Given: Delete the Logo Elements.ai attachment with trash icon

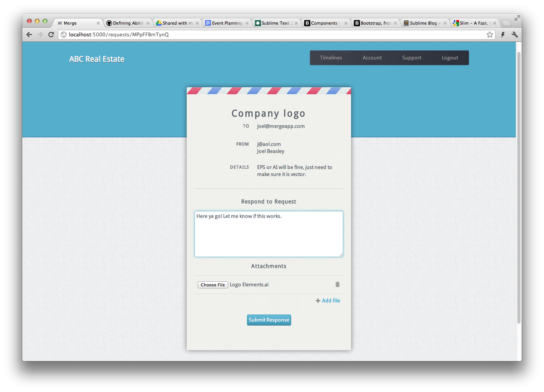Looking at the screenshot, I should 337,284.
